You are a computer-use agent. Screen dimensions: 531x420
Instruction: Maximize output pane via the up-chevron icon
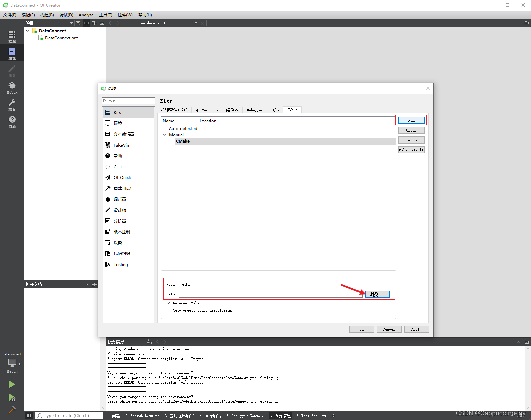(x=518, y=342)
